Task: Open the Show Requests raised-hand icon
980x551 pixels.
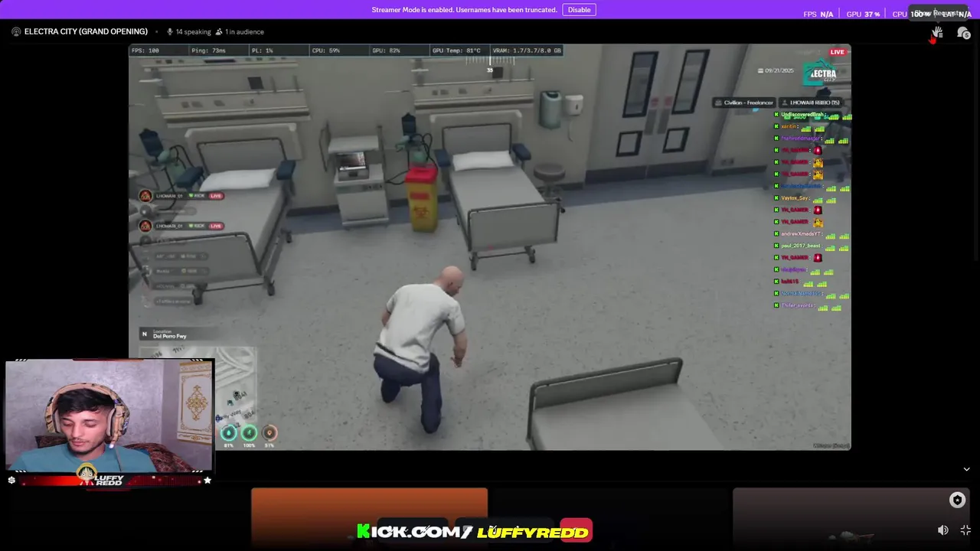Action: (x=937, y=33)
